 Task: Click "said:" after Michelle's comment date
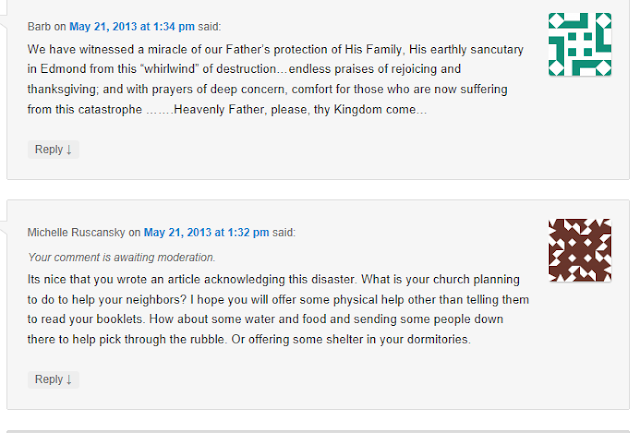pyautogui.click(x=284, y=233)
